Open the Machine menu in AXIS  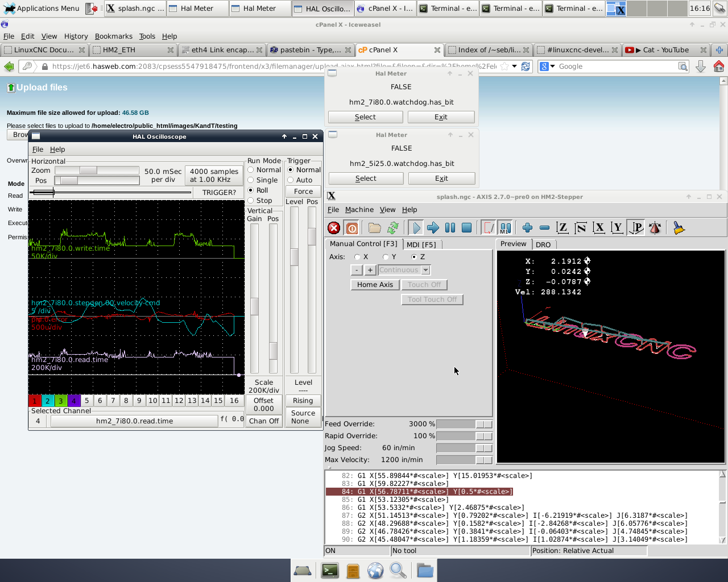359,210
